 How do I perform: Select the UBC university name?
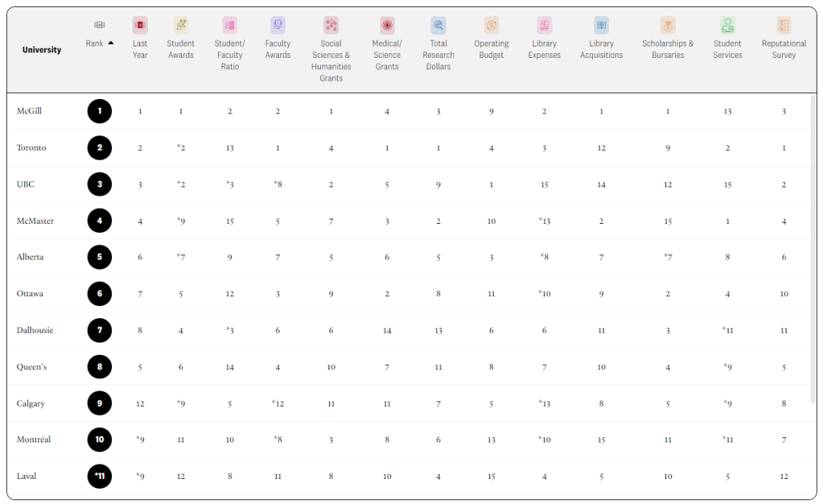(x=26, y=184)
